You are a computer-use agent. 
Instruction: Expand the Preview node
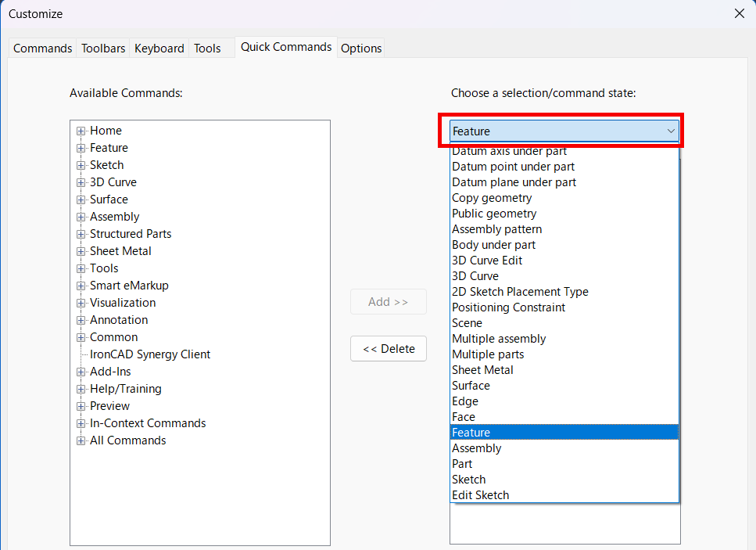81,406
